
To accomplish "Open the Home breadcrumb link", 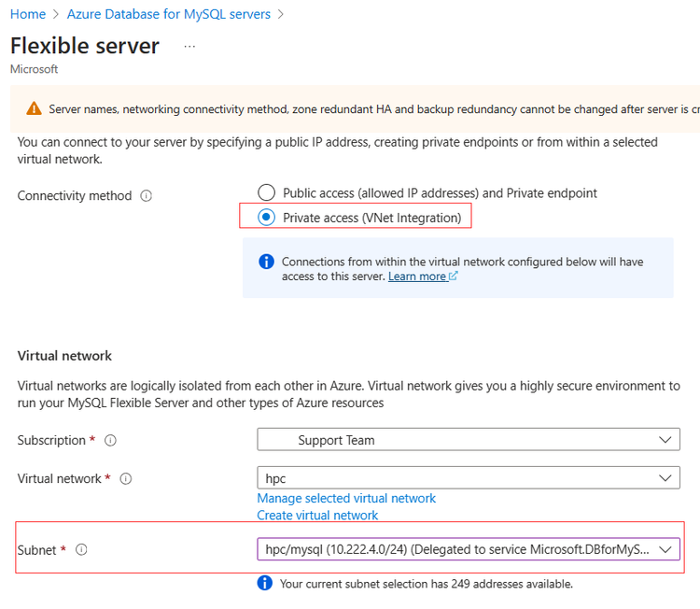I will (x=28, y=14).
